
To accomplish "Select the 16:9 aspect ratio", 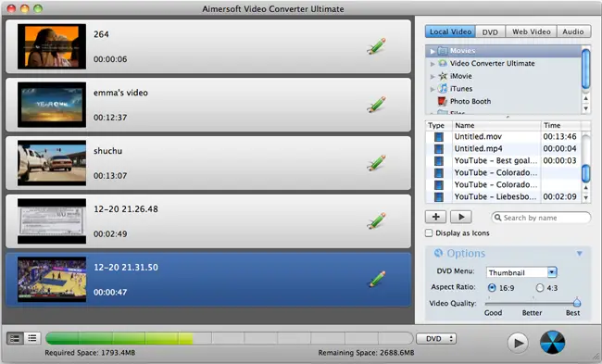I will 492,288.
